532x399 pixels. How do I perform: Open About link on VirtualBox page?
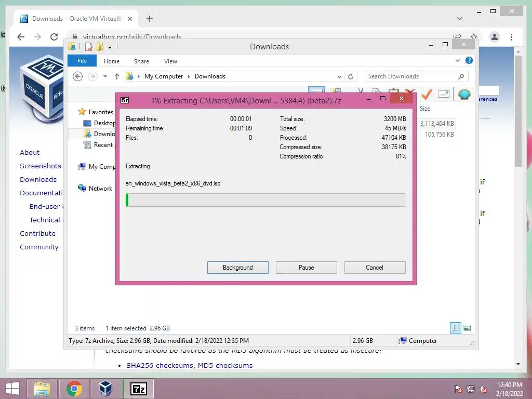click(x=30, y=152)
